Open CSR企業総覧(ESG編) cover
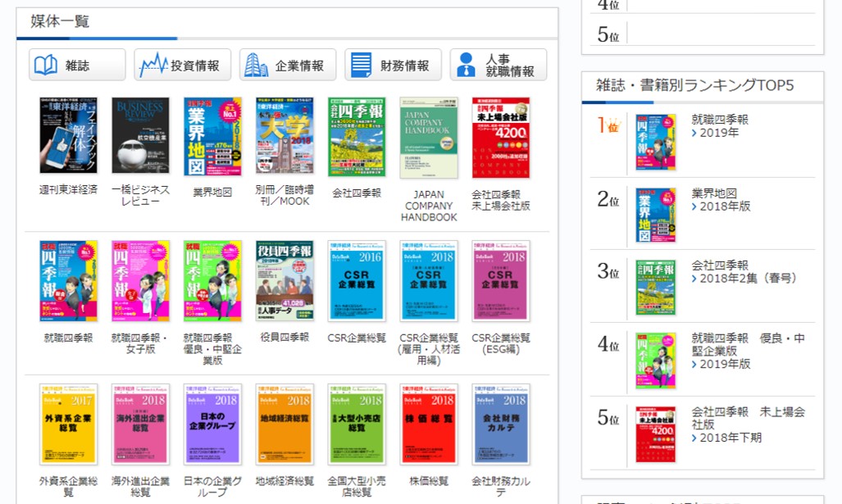 500,281
